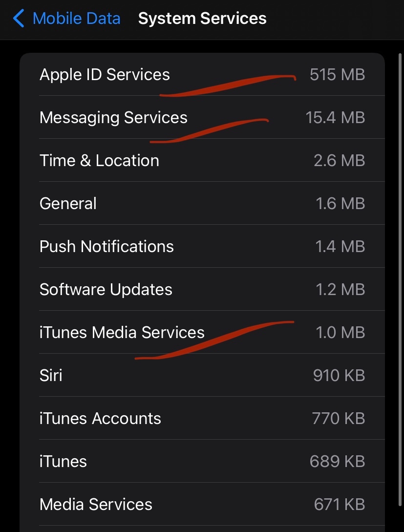The width and height of the screenshot is (404, 532).
Task: Select the Messaging Services row
Action: point(113,118)
